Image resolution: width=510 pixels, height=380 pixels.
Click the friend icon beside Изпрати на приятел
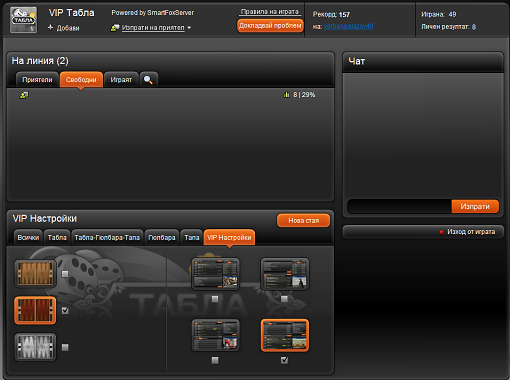click(115, 28)
